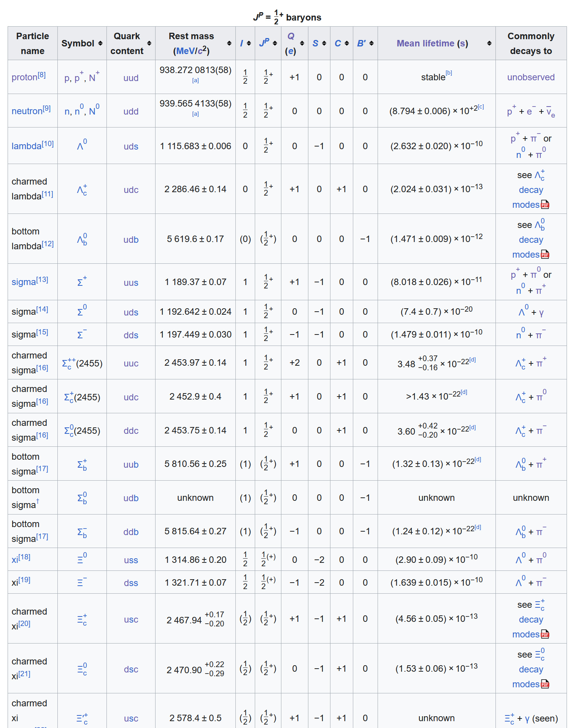Sort table by Symbol column arrows
570x728 pixels.
(x=100, y=43)
